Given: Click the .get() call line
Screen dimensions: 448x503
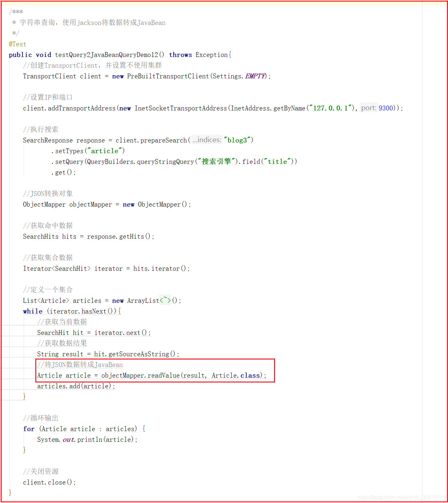Looking at the screenshot, I should pos(63,172).
